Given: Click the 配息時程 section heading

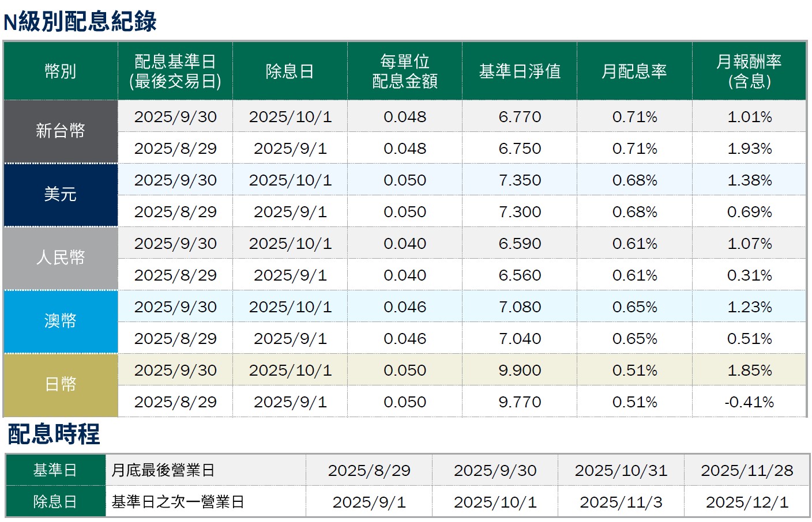Looking at the screenshot, I should click(x=54, y=434).
